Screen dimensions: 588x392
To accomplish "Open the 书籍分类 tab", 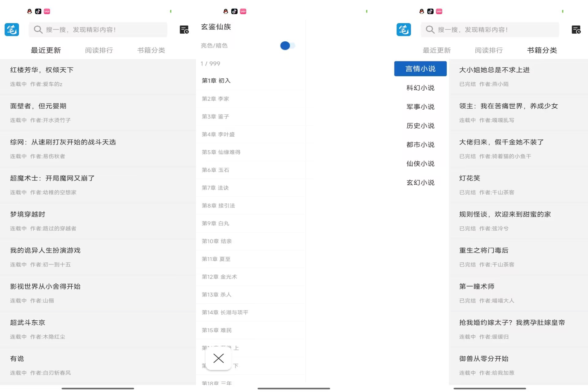I will 542,50.
